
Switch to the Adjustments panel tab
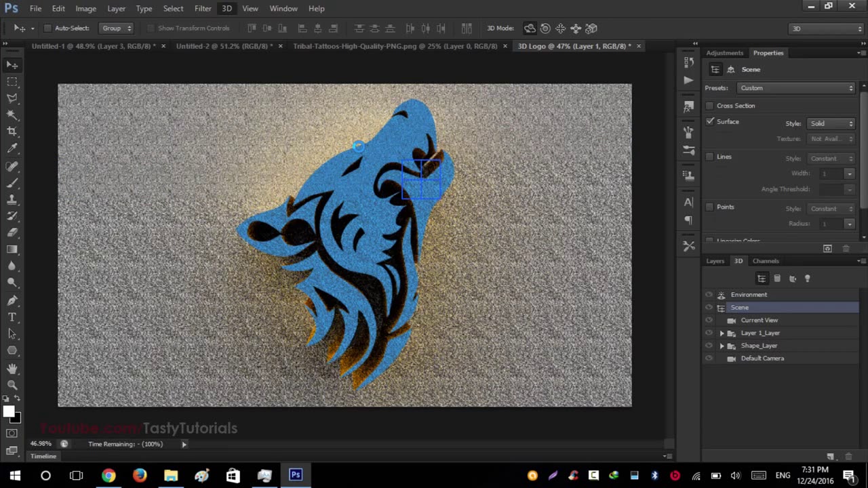coord(725,53)
